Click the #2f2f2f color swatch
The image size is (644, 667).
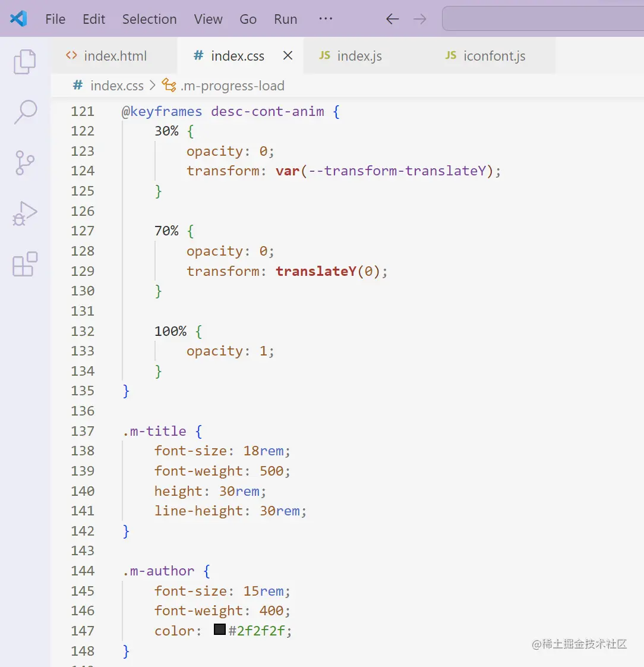219,630
